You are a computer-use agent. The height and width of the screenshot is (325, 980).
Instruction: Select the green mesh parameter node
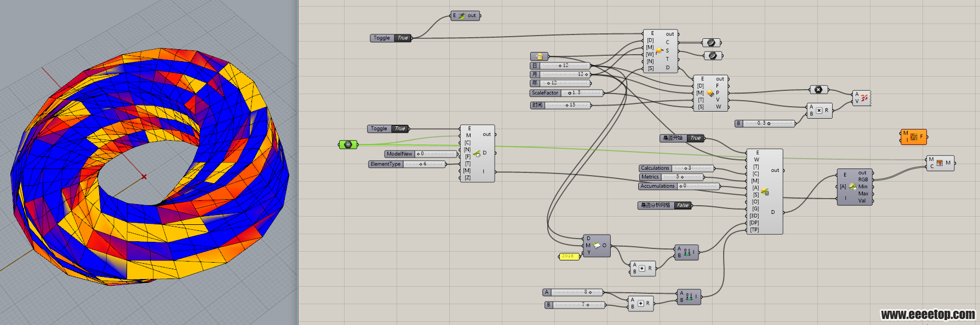point(348,144)
